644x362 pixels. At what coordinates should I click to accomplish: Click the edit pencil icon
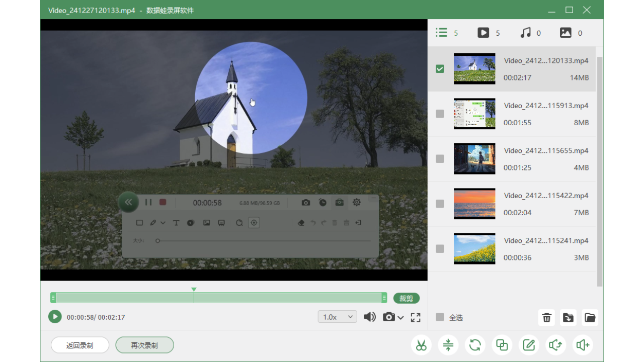(529, 345)
